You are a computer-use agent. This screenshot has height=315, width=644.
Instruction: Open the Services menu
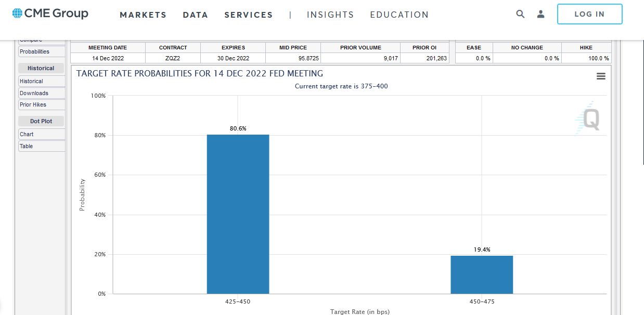tap(249, 15)
